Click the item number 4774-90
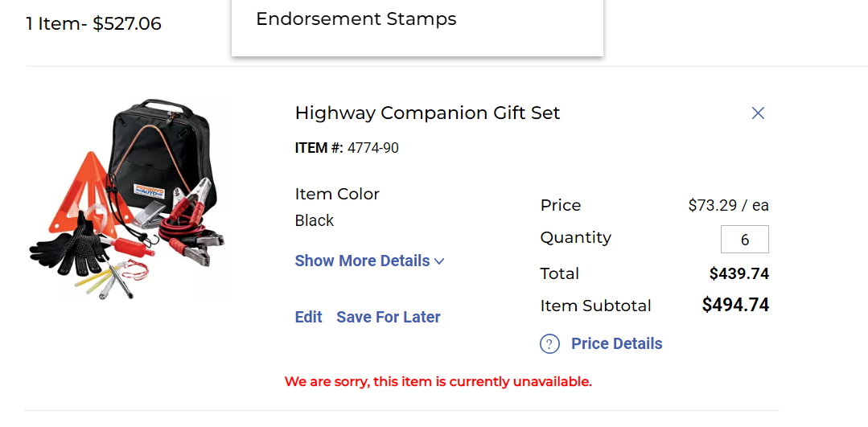This screenshot has width=868, height=427. pos(372,148)
